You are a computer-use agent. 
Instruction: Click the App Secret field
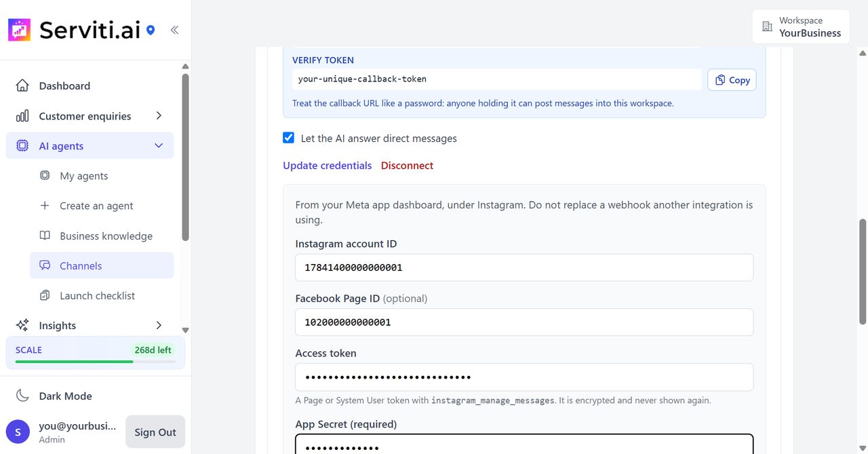point(524,444)
